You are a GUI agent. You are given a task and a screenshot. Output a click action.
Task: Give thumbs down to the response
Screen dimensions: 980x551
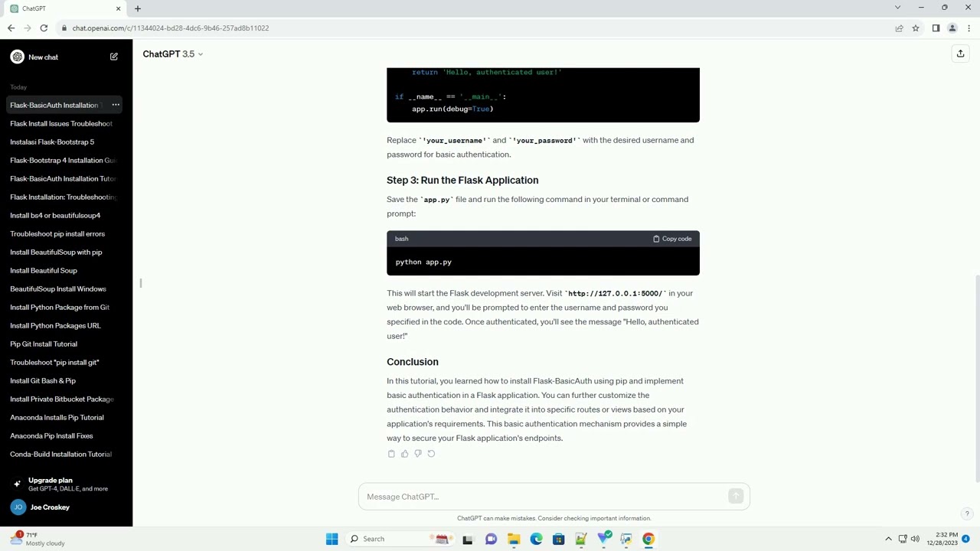[417, 454]
